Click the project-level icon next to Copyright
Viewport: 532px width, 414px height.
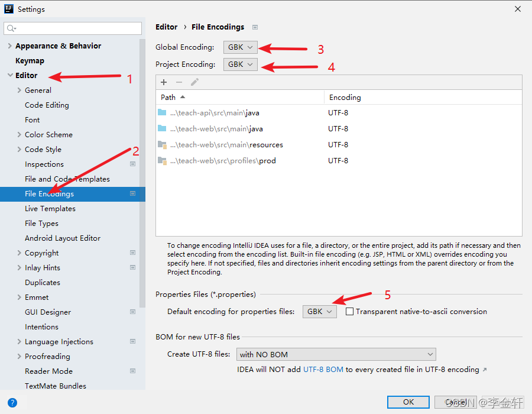coord(132,253)
